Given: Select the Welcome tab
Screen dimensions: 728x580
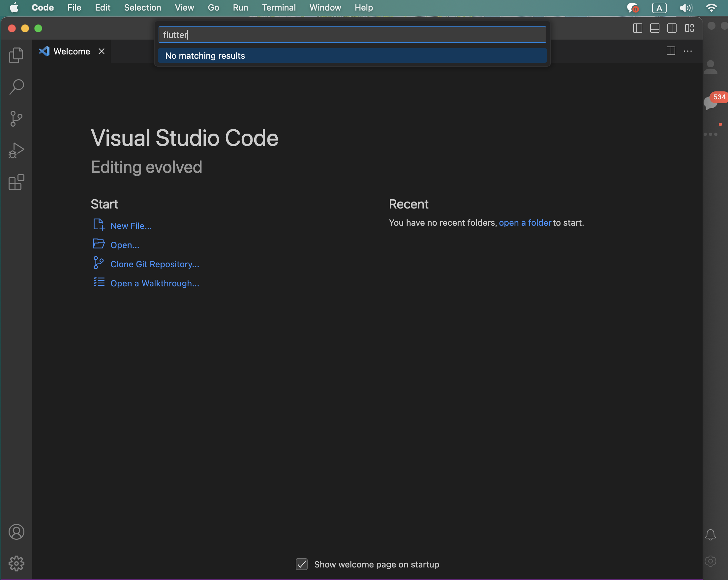Looking at the screenshot, I should tap(72, 51).
